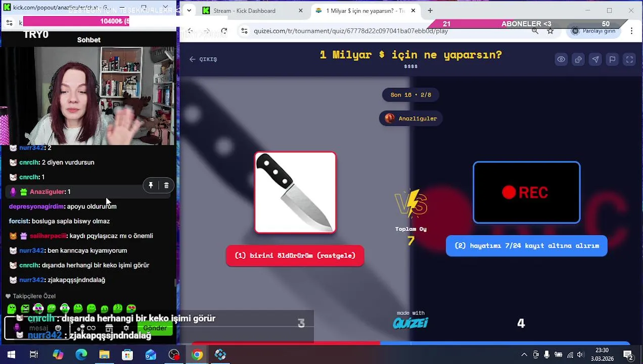Toggle the eye visibility icon in quiz header
The width and height of the screenshot is (643, 364).
coord(561,59)
